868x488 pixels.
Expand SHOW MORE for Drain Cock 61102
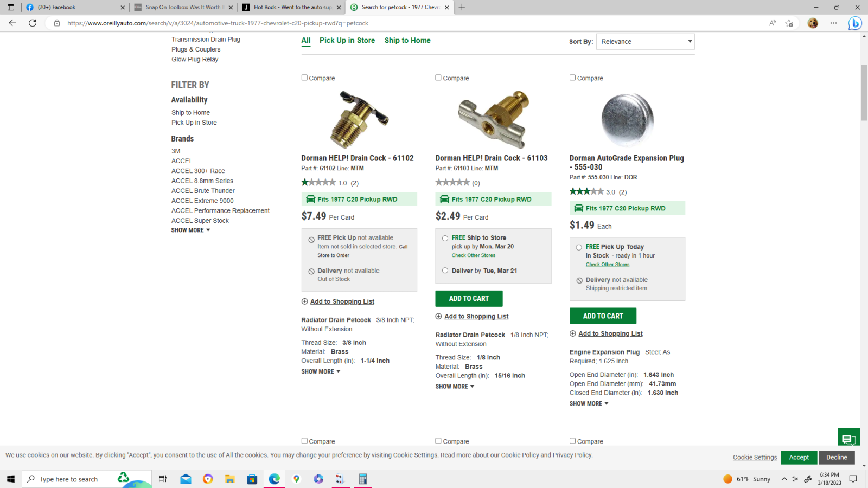pyautogui.click(x=321, y=371)
